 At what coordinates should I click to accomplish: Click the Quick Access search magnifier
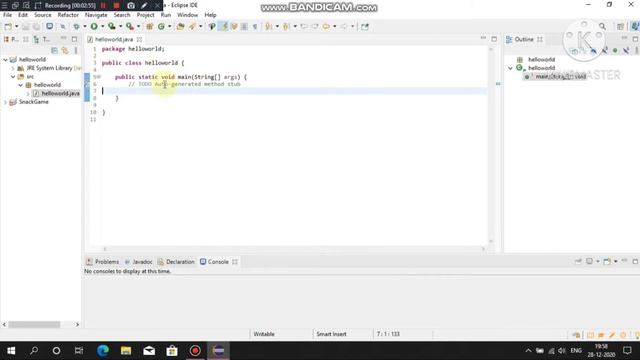click(x=602, y=27)
